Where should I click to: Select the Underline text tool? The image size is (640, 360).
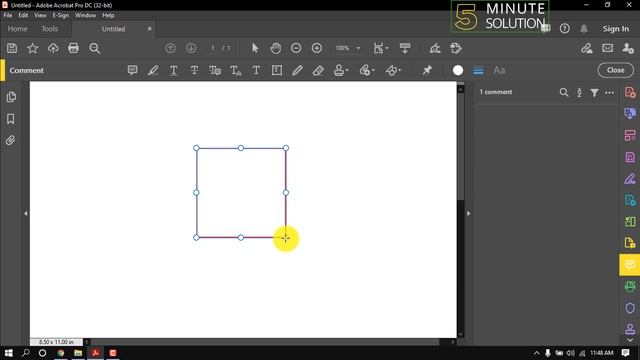click(x=173, y=70)
